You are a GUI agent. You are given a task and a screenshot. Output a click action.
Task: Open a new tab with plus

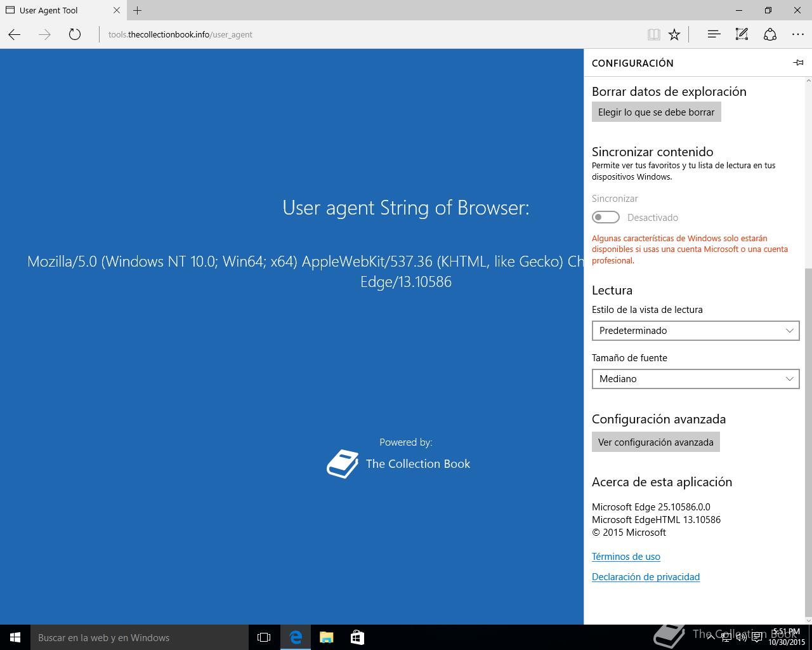[137, 10]
